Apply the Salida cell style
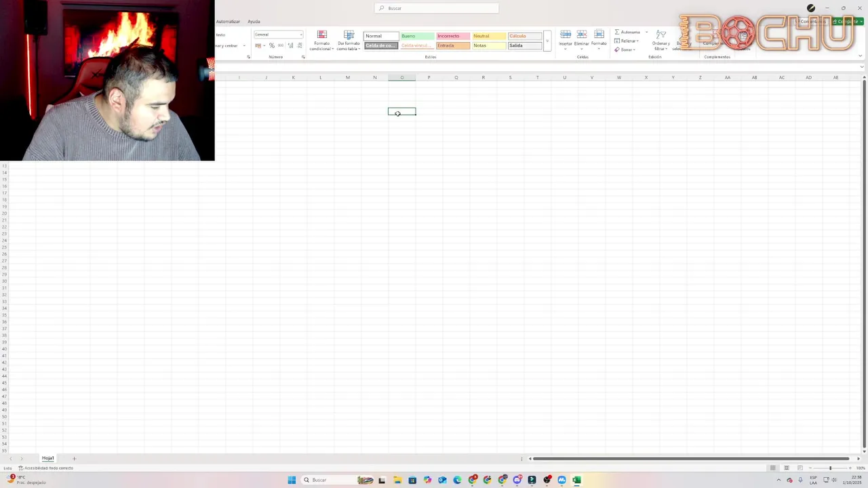The width and height of the screenshot is (868, 488). click(525, 45)
